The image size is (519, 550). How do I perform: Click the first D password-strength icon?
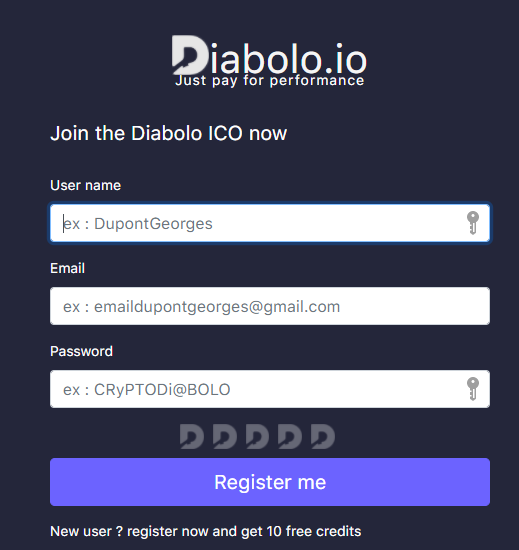(x=192, y=436)
